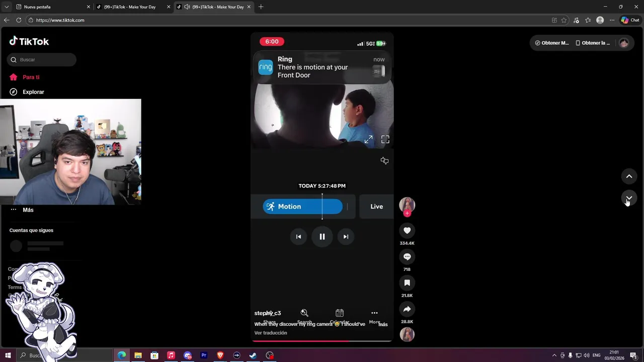Open the Para ti home feed

tap(25, 77)
